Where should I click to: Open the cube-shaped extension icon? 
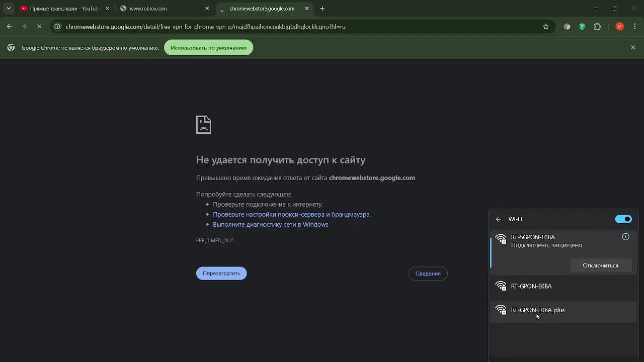(x=567, y=27)
